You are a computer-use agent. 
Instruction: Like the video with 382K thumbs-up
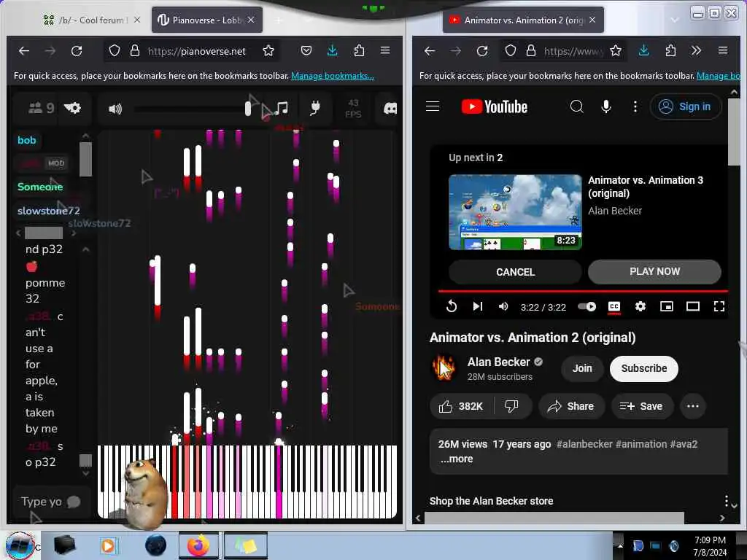point(461,406)
